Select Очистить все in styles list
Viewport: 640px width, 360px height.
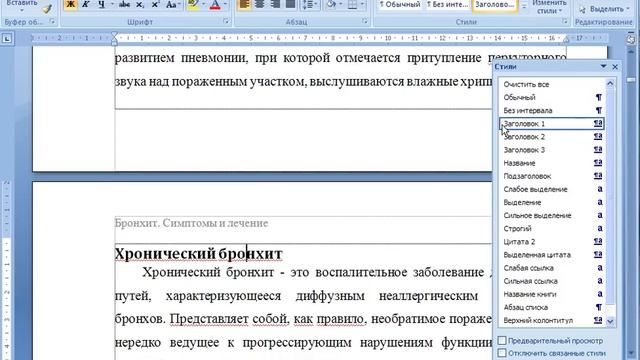(x=551, y=84)
